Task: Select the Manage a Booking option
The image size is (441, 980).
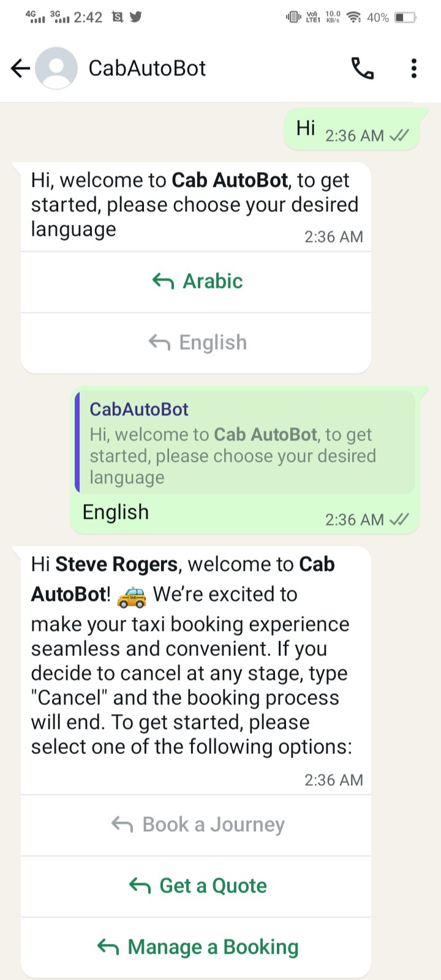Action: (196, 948)
